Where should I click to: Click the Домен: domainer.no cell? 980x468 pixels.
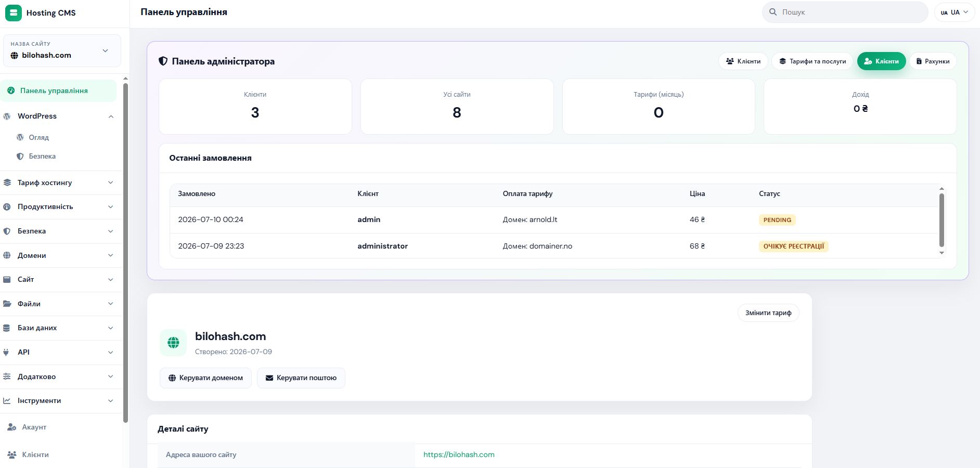pyautogui.click(x=537, y=246)
